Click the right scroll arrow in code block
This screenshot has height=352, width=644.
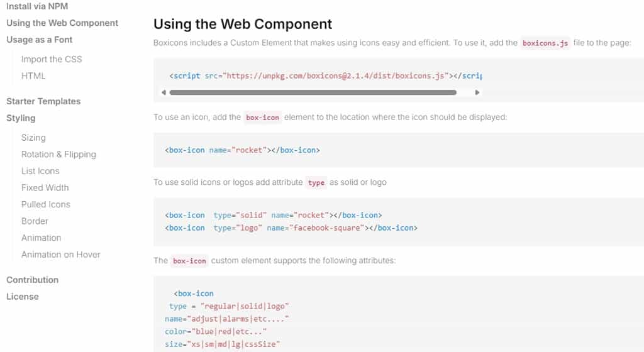click(x=477, y=93)
